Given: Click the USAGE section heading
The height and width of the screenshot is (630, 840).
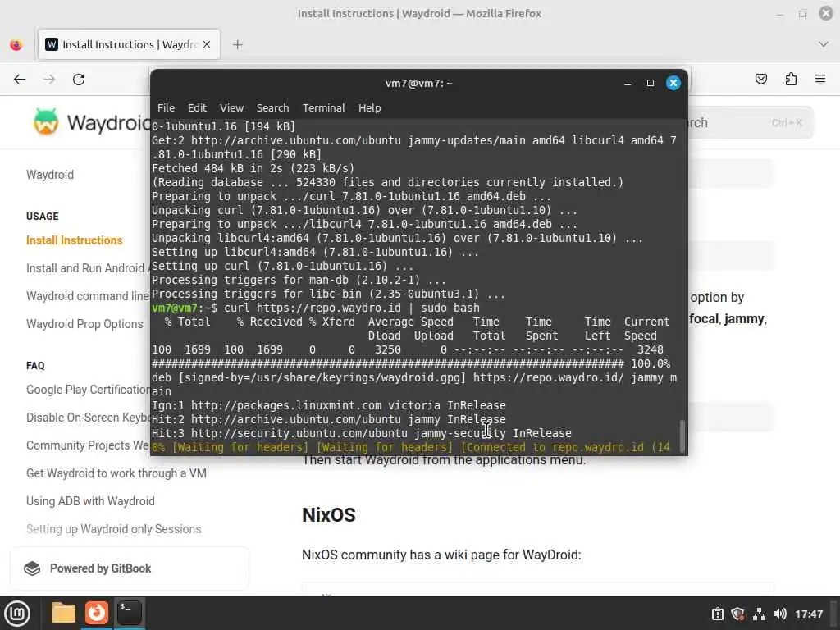Looking at the screenshot, I should pos(43,217).
